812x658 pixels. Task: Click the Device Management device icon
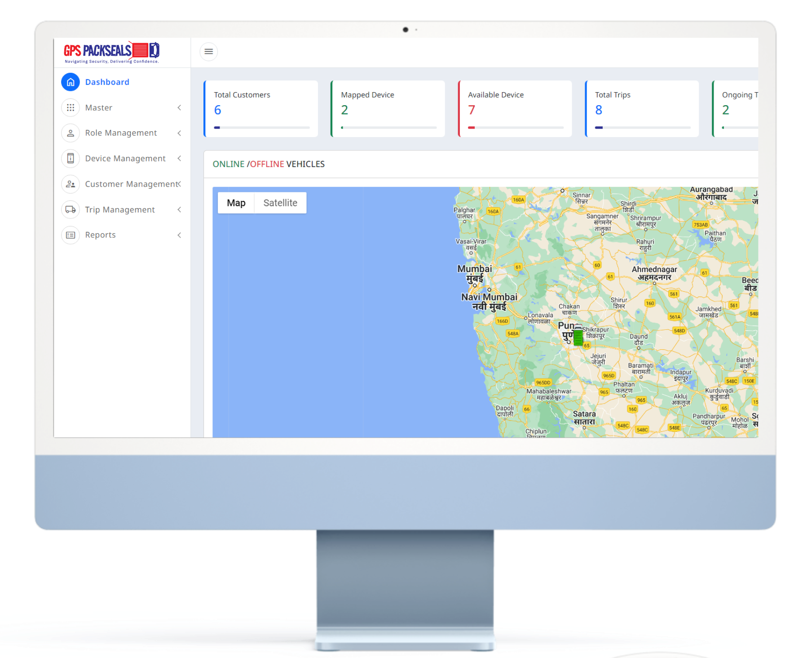[71, 158]
